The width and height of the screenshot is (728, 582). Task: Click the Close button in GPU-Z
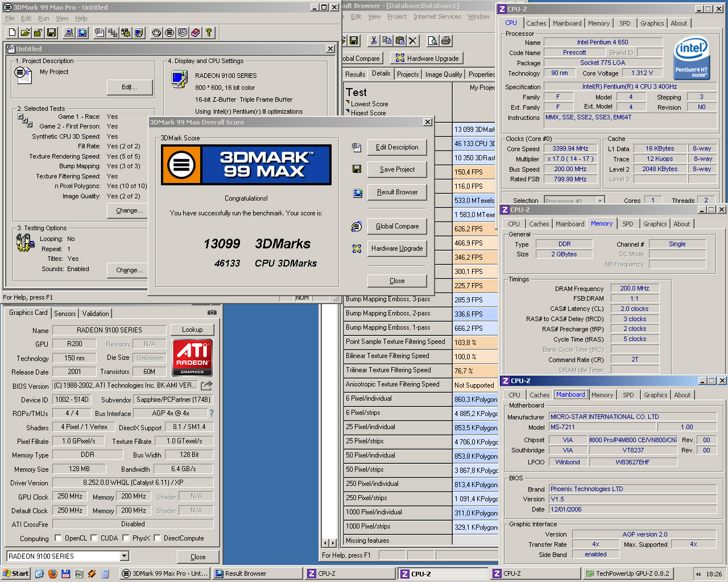coord(198,557)
